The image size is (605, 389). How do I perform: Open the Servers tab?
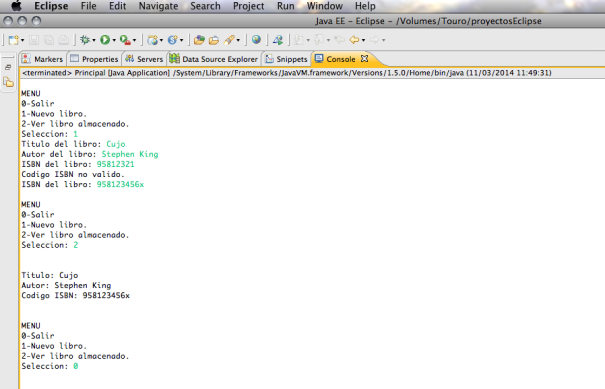pyautogui.click(x=144, y=59)
